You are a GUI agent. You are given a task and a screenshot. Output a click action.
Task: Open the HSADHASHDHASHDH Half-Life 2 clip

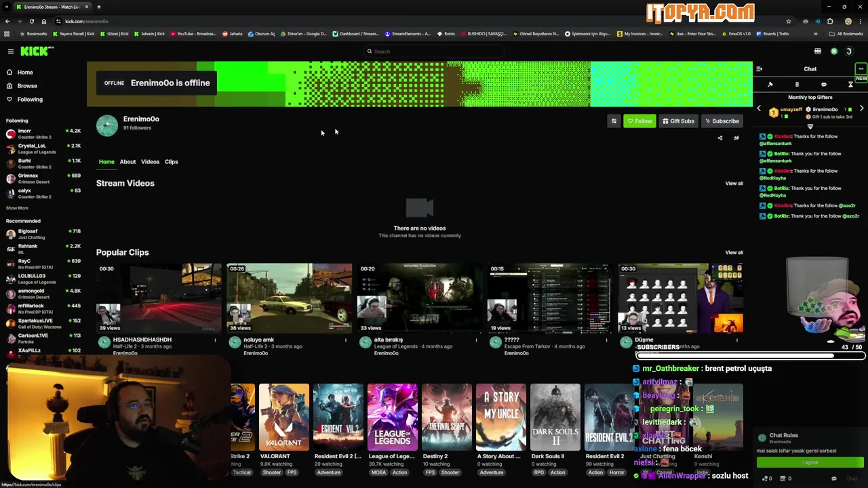click(159, 298)
